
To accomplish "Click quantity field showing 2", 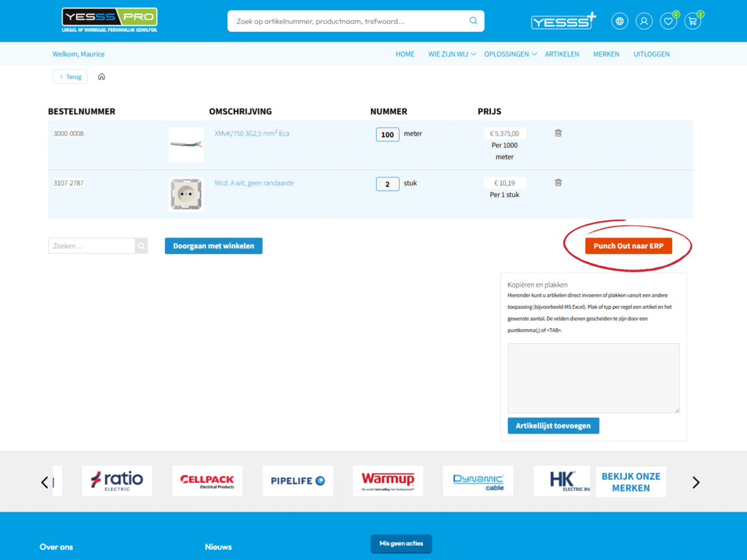I will [388, 184].
